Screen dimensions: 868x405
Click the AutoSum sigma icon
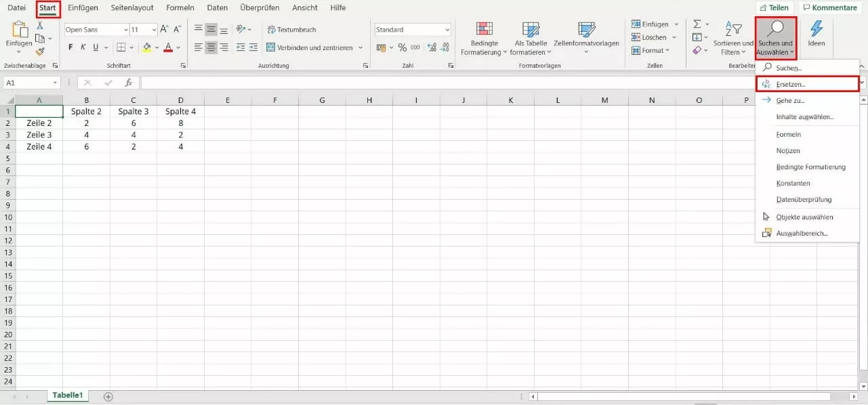pyautogui.click(x=697, y=24)
